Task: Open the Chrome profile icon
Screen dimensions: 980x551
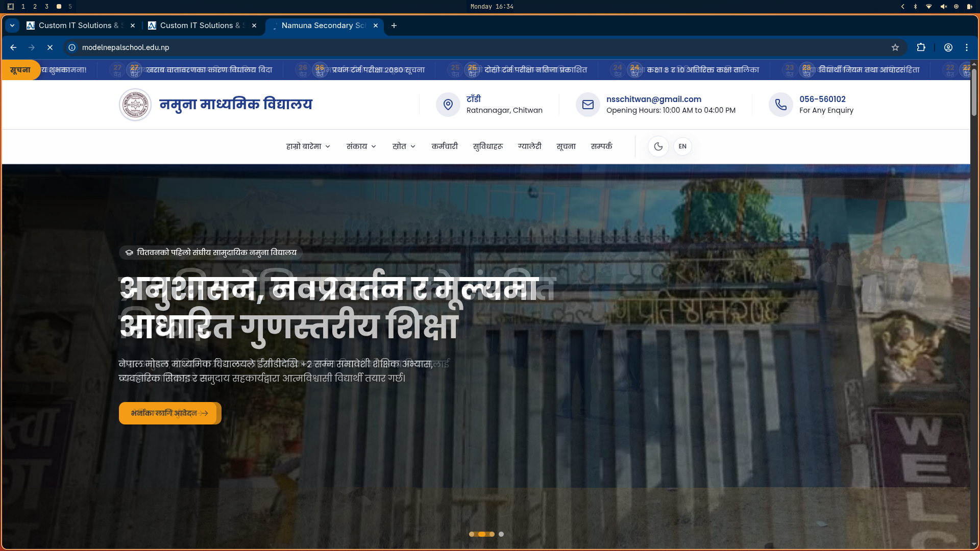Action: pyautogui.click(x=948, y=47)
